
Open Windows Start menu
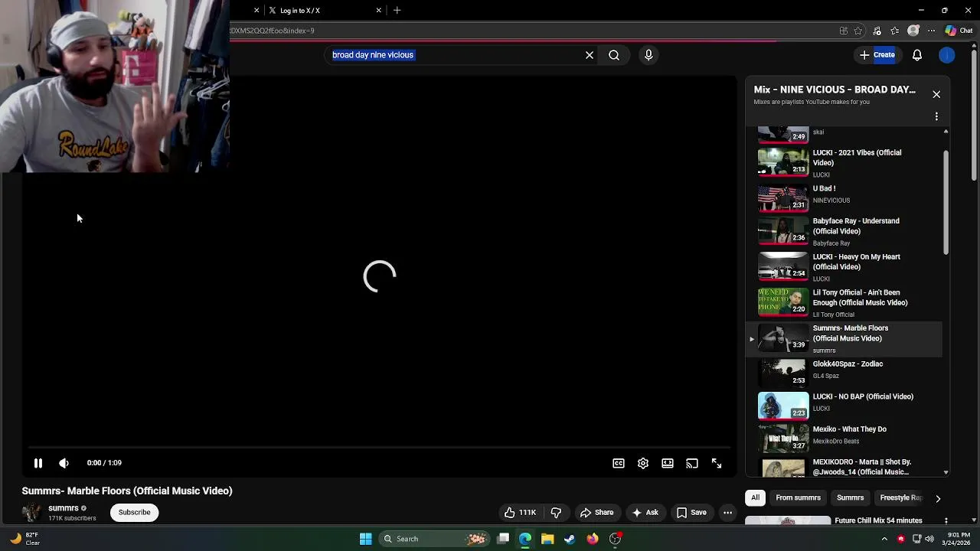click(x=366, y=539)
